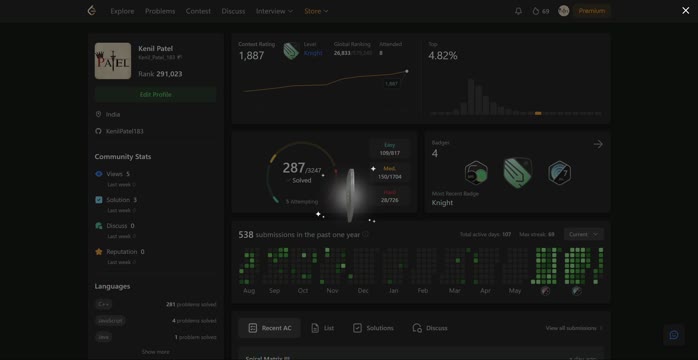Expand the Interview dropdown menu

coord(274,11)
